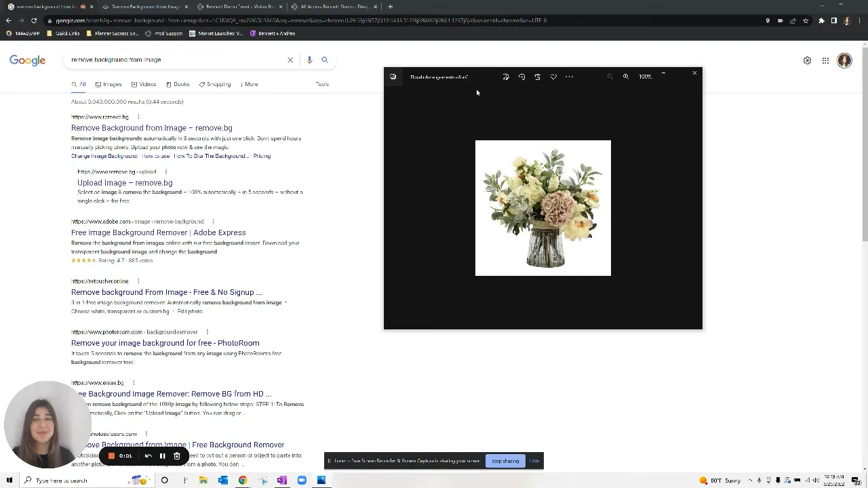Open 'Free Image Background Remover | Adobe Express'
868x488 pixels.
159,232
